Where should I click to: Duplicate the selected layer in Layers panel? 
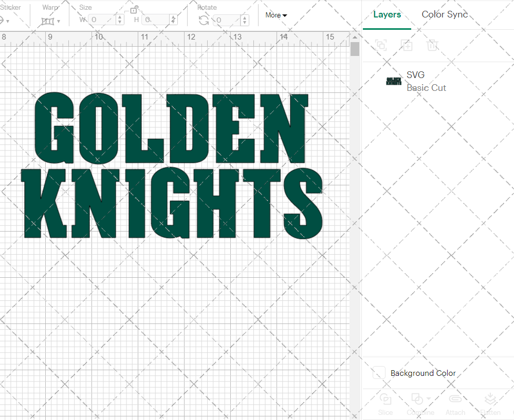point(407,45)
